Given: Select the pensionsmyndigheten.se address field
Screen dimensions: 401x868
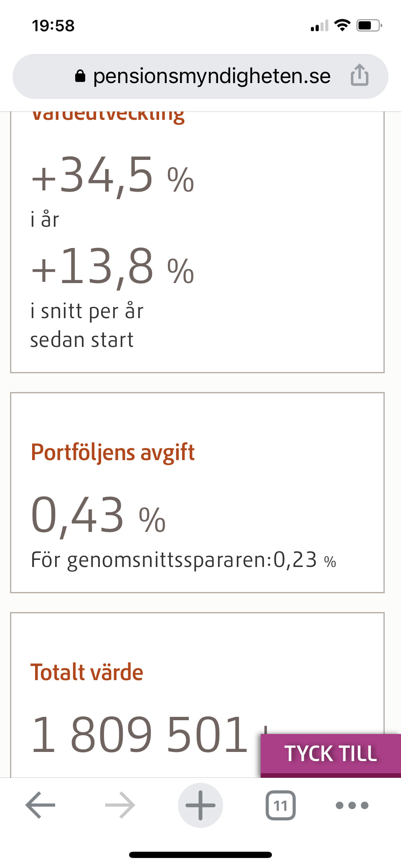Looking at the screenshot, I should pyautogui.click(x=211, y=76).
